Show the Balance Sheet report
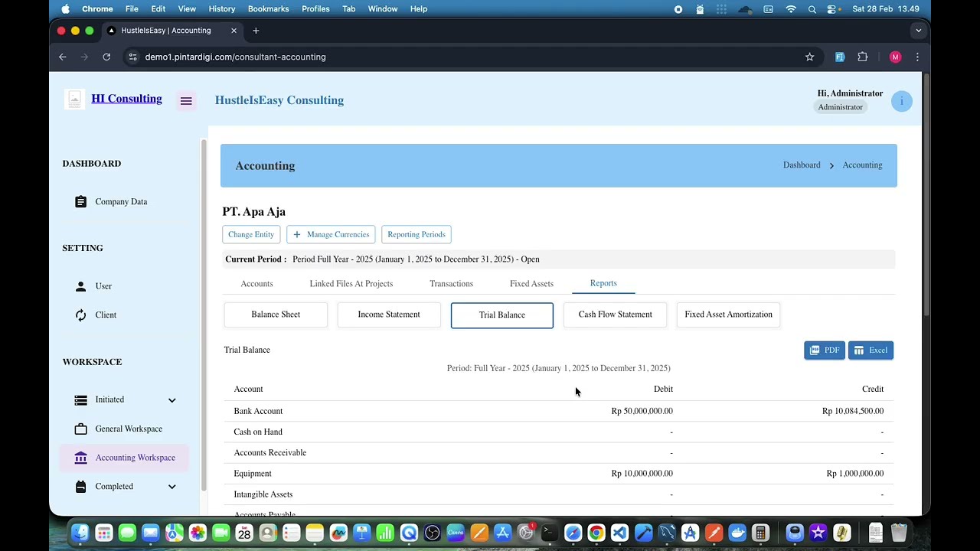This screenshot has width=980, height=551. pyautogui.click(x=276, y=315)
